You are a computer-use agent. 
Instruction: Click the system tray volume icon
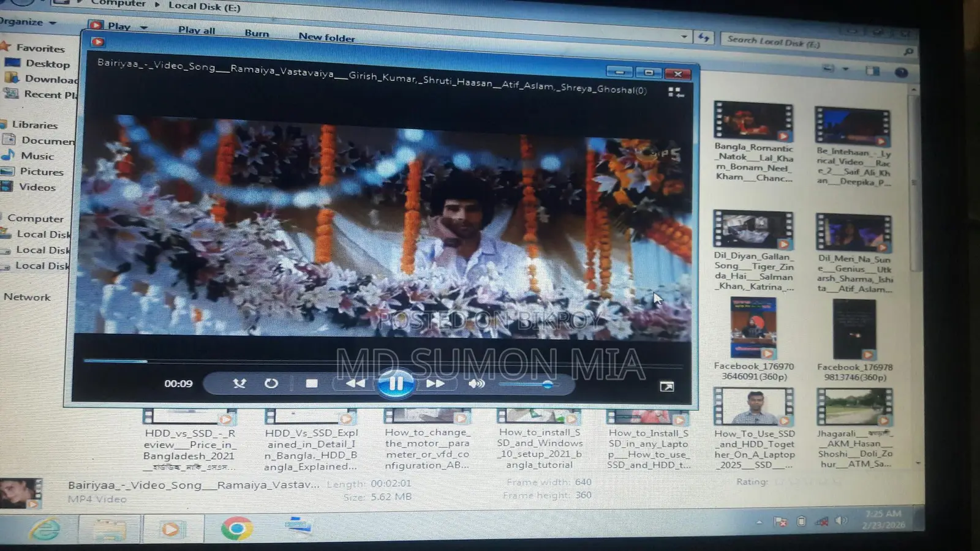point(841,520)
